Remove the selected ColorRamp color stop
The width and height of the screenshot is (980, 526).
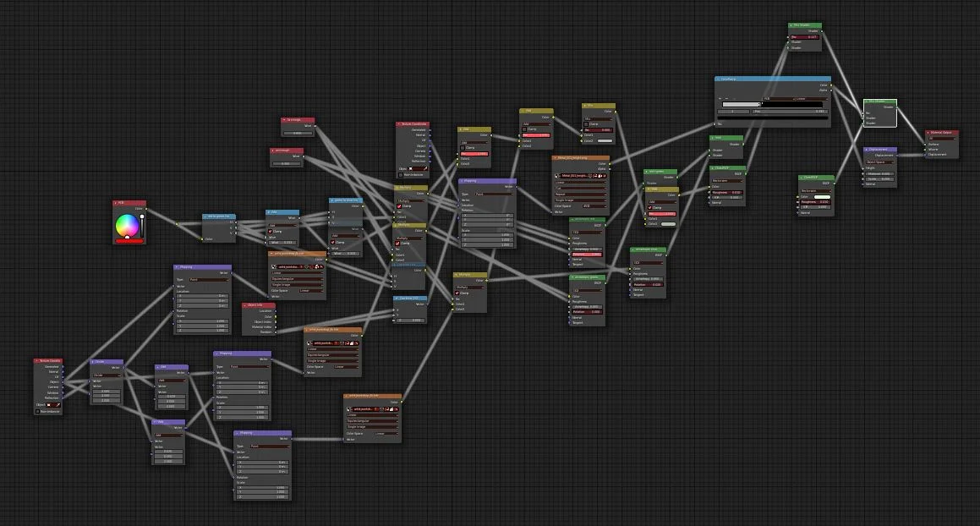(x=726, y=98)
